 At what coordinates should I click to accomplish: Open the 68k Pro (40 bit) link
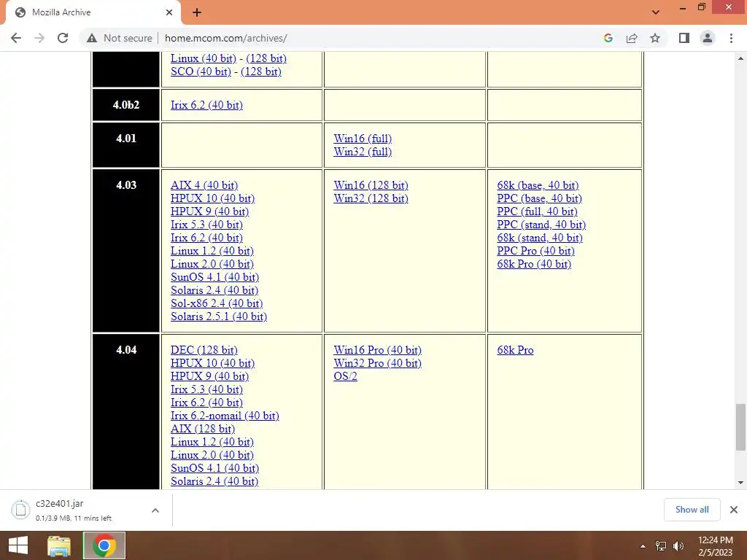click(534, 264)
